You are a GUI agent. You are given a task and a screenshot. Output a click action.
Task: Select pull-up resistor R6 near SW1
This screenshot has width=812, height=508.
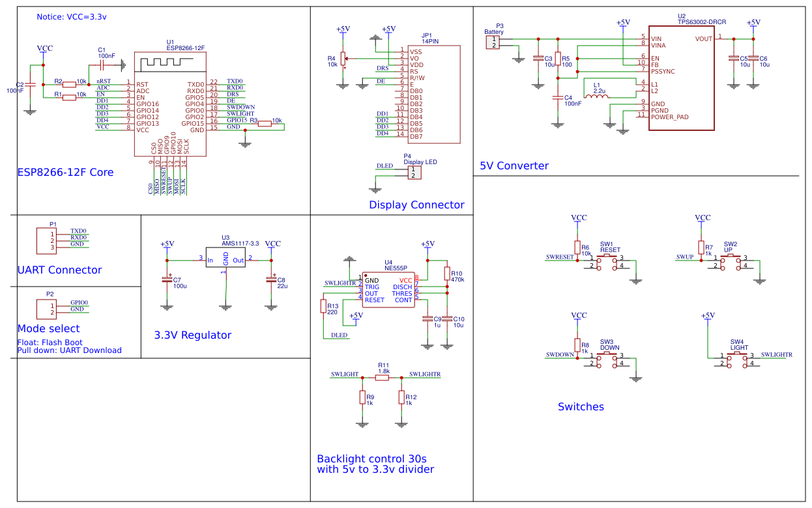[577, 247]
